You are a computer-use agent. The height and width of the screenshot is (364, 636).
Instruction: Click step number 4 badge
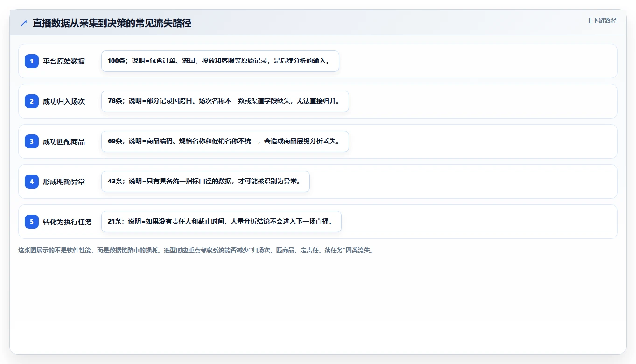(32, 182)
